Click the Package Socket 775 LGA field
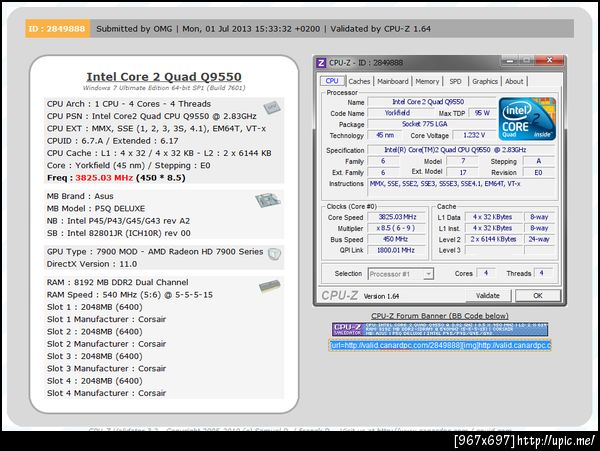 (x=431, y=124)
